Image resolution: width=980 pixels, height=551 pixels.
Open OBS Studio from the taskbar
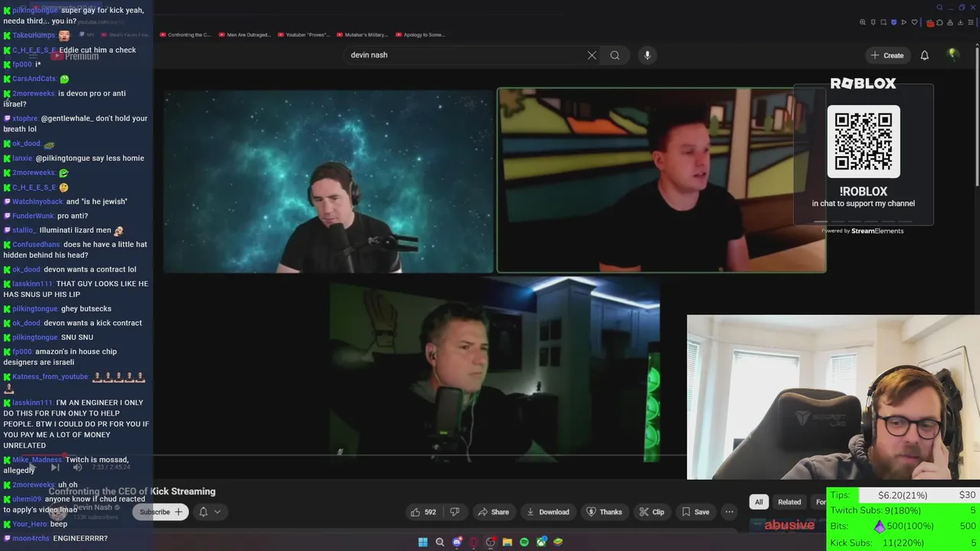(x=491, y=542)
